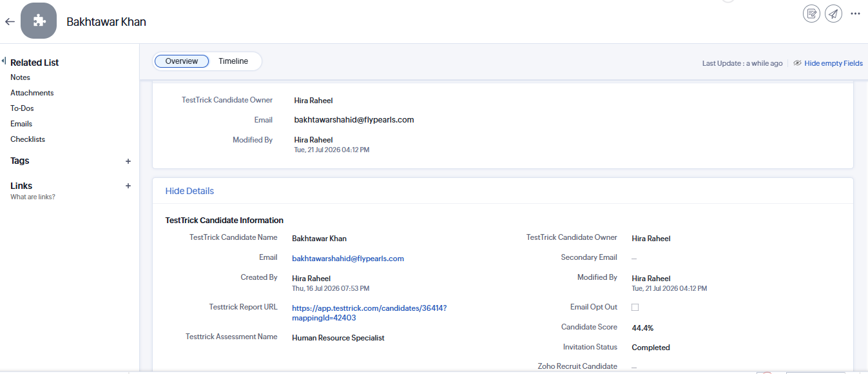Image resolution: width=868 pixels, height=374 pixels.
Task: Click the Secondary Email empty value
Action: (634, 258)
